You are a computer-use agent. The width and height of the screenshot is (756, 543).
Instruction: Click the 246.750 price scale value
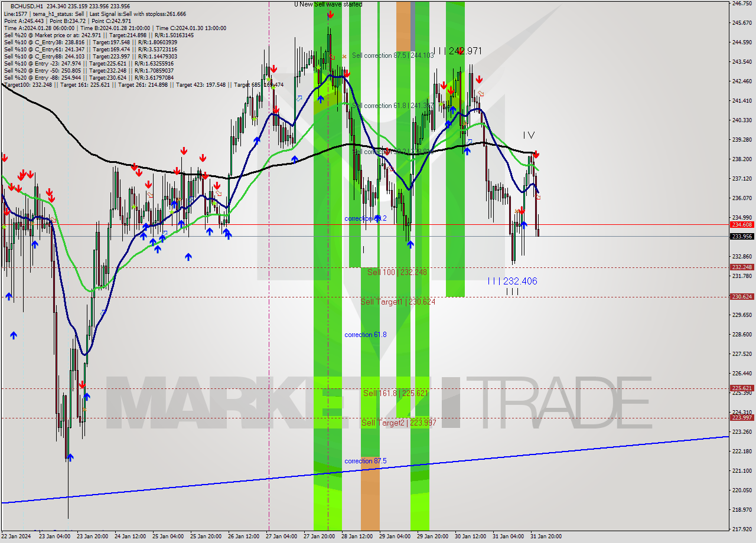[742, 4]
